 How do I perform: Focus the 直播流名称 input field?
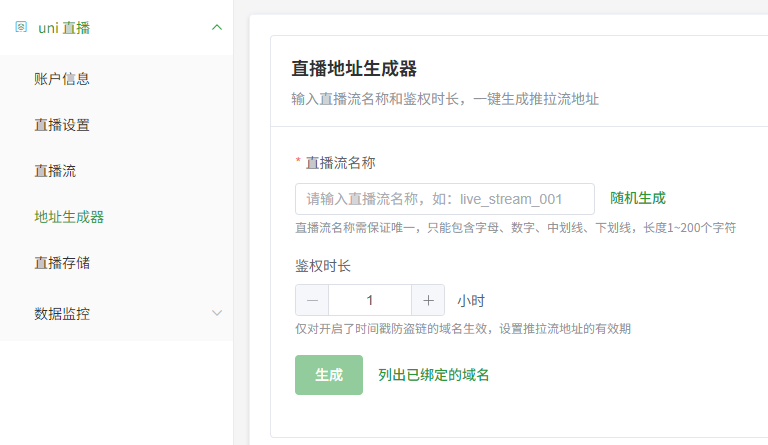coord(444,199)
